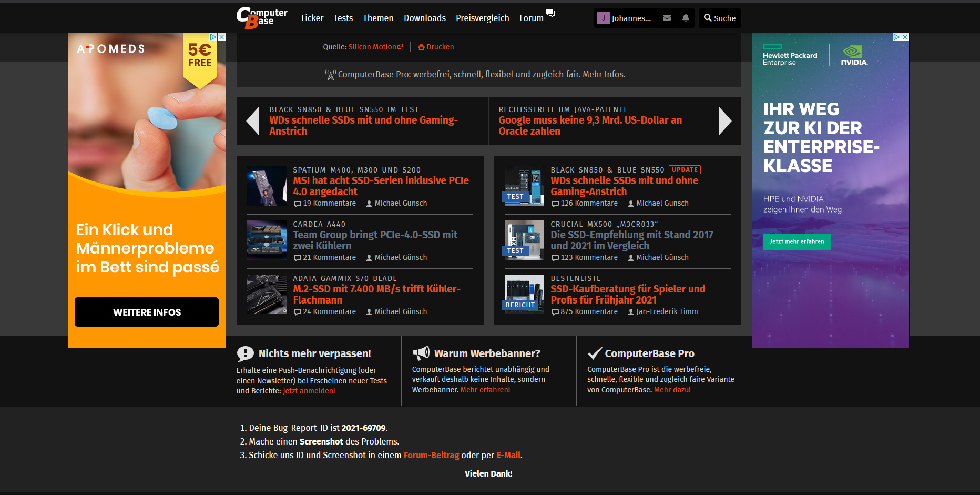Open the Tests menu

[x=343, y=17]
